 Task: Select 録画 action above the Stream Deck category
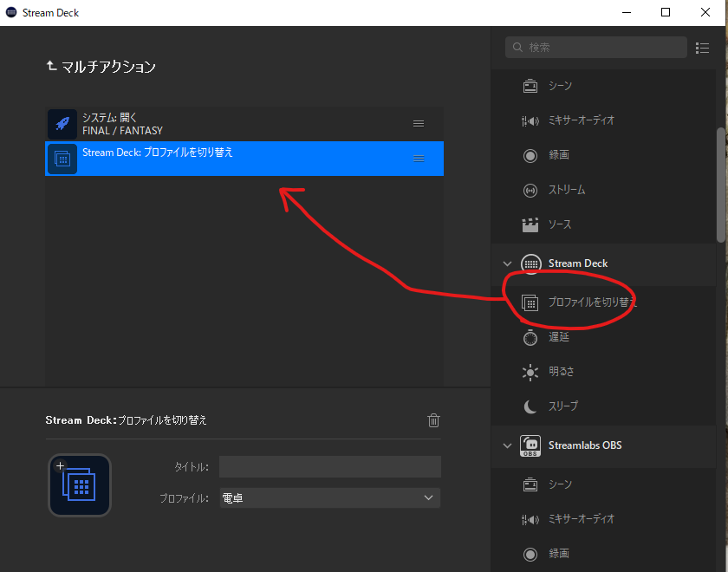pos(603,155)
